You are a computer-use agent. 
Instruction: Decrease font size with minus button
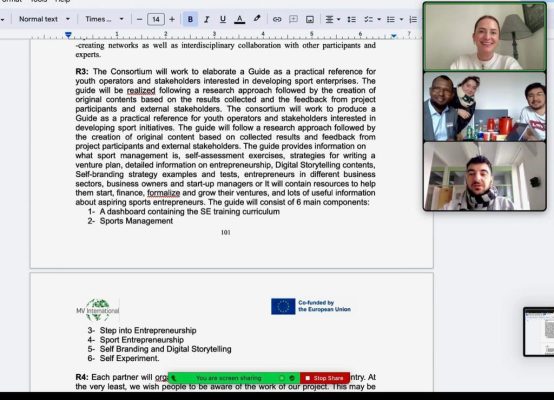(x=140, y=19)
